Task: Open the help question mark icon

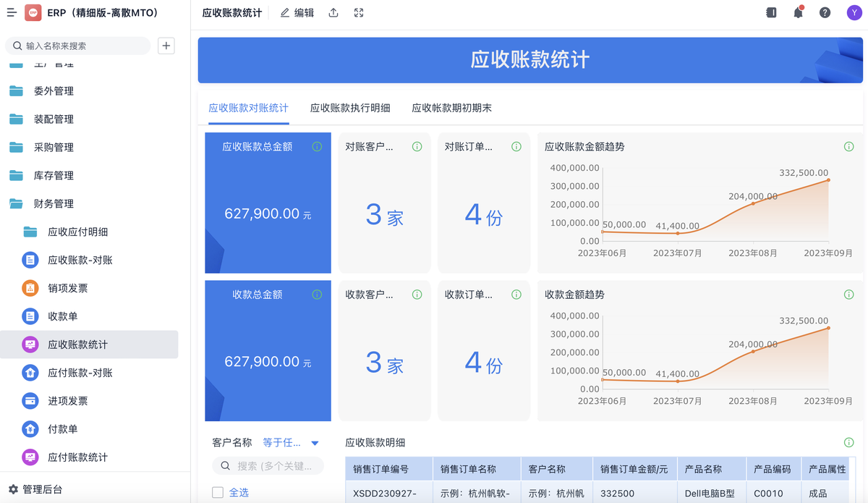Action: point(825,13)
